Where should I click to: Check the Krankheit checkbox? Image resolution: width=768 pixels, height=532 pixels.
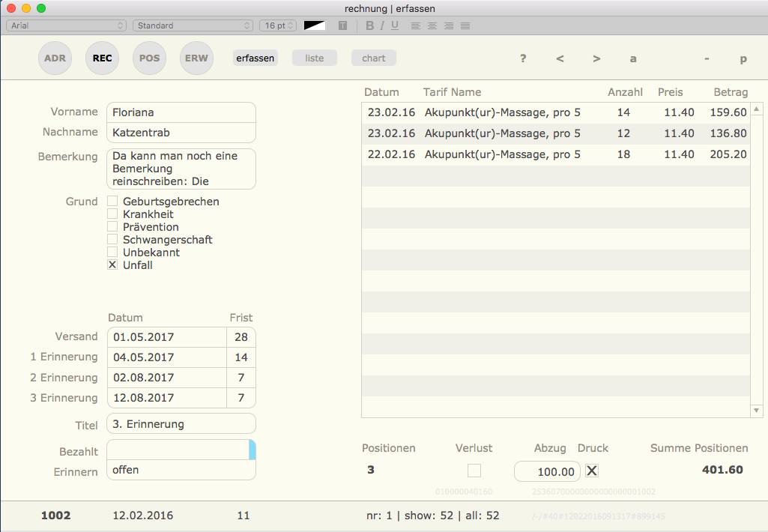coord(112,214)
